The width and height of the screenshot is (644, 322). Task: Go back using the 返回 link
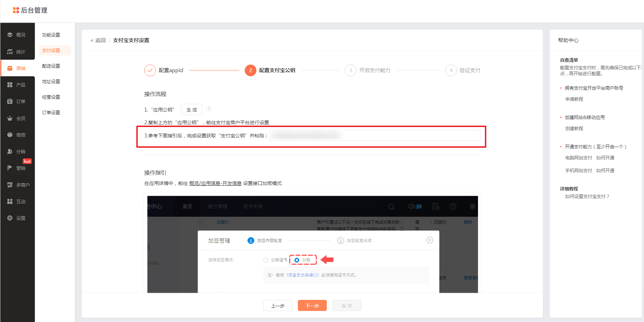coord(98,40)
